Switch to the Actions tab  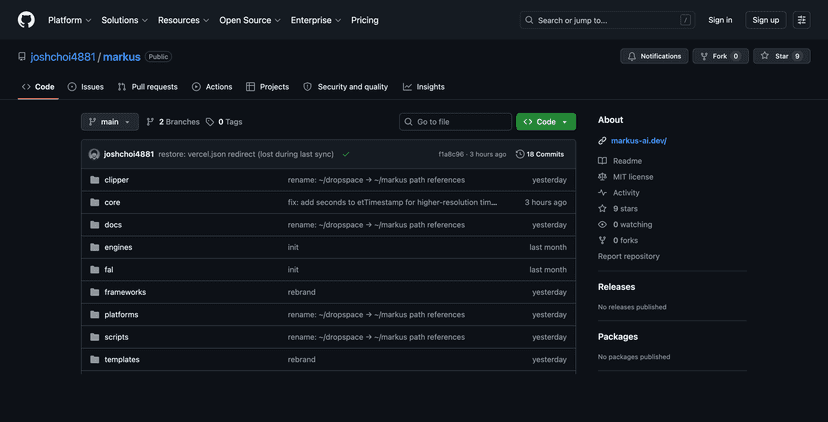click(x=212, y=87)
